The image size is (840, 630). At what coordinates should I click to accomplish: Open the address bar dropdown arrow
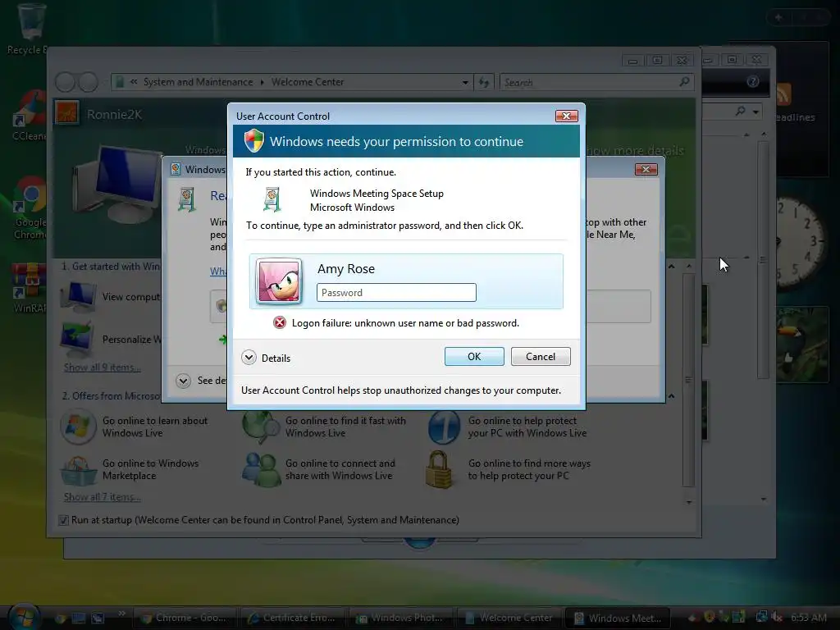click(x=465, y=82)
